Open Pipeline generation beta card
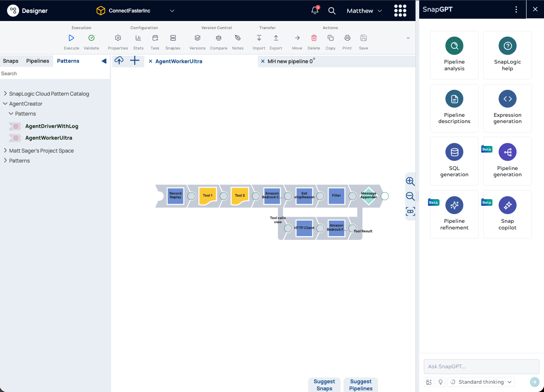 [x=507, y=161]
